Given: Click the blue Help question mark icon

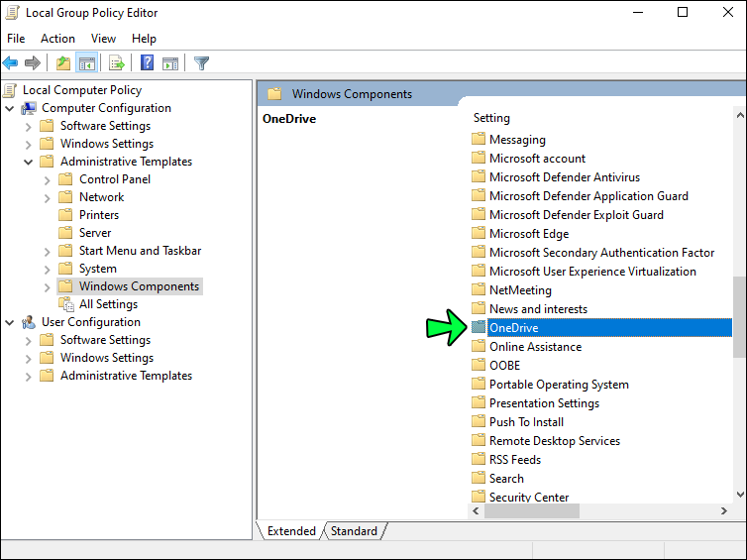Looking at the screenshot, I should [x=148, y=62].
